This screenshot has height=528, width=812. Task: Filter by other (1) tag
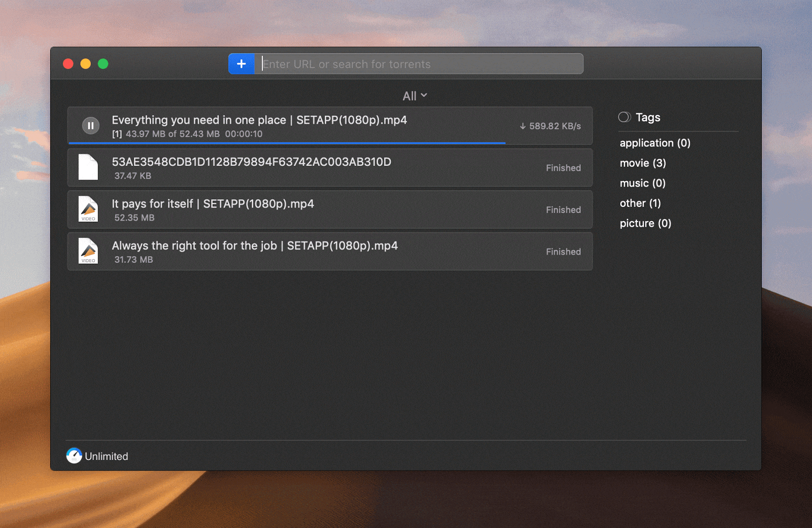[640, 203]
